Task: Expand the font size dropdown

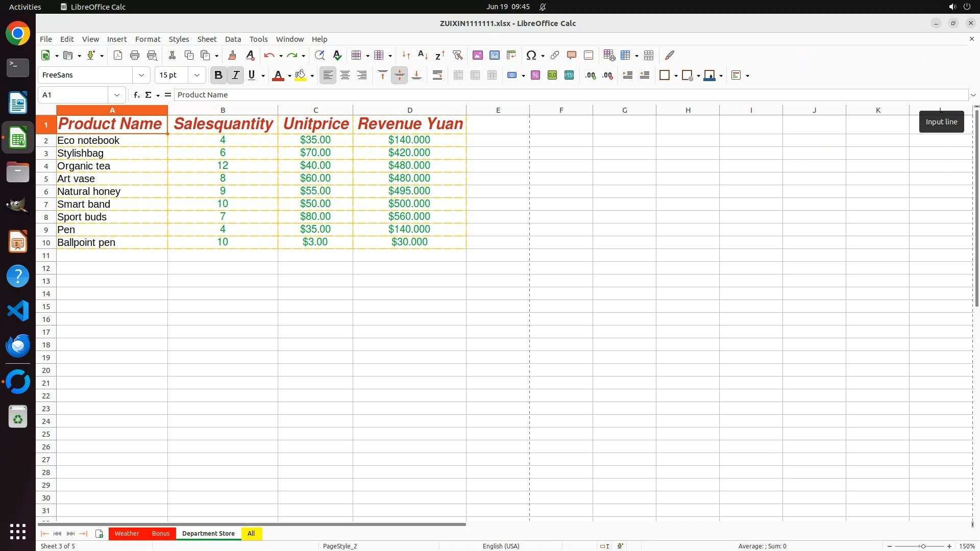Action: pos(197,76)
